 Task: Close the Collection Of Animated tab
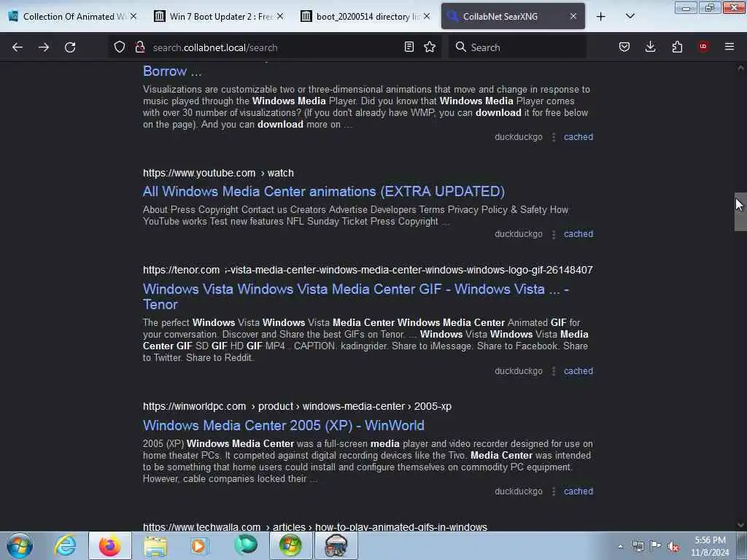133,16
